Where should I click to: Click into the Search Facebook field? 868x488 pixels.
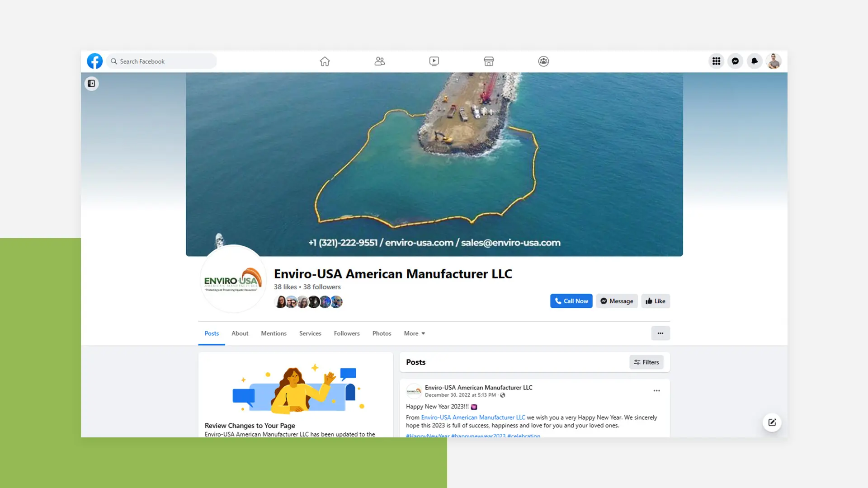(x=162, y=61)
